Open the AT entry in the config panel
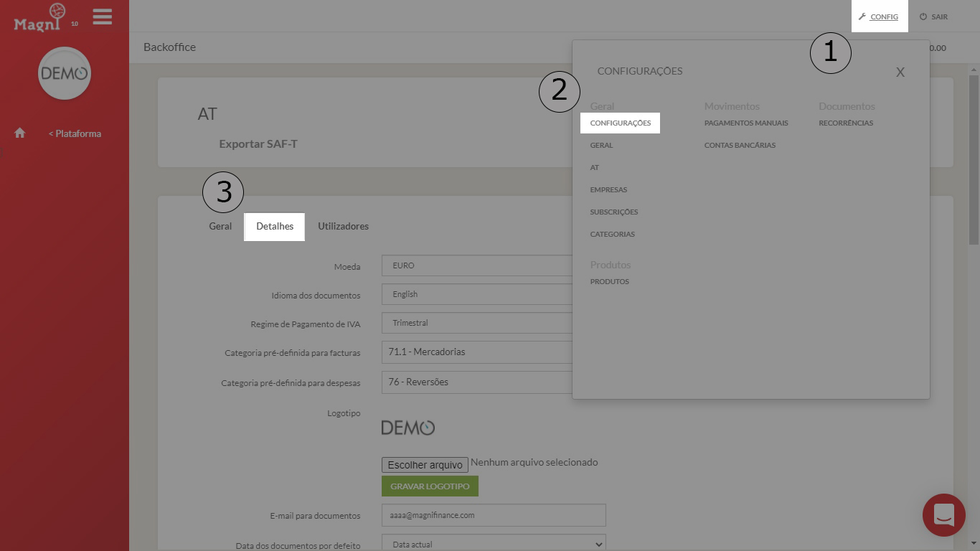Viewport: 980px width, 551px height. click(595, 167)
